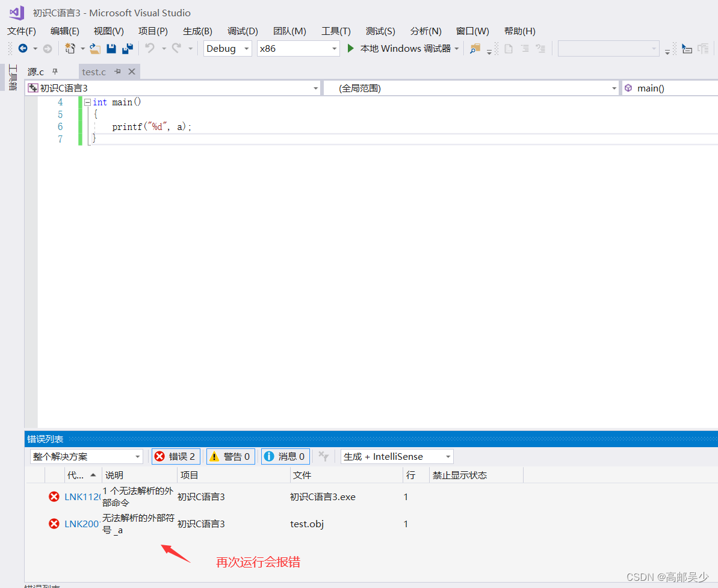
Task: Open the main() member dropdown
Action: (x=669, y=88)
